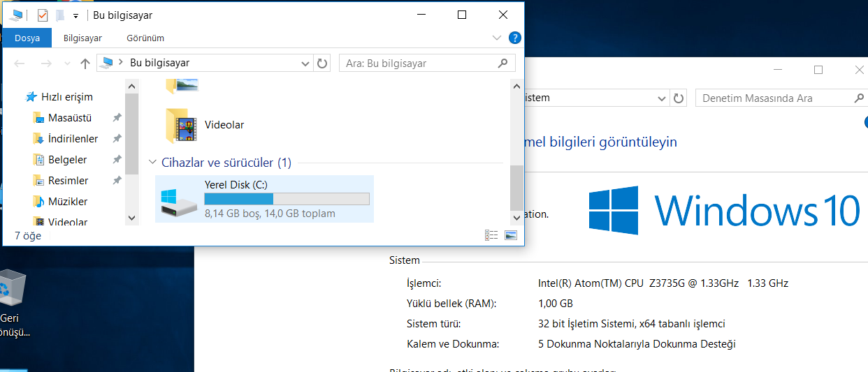868x372 pixels.
Task: Click the Yerel Disk (C:) capacity bar
Action: point(287,200)
